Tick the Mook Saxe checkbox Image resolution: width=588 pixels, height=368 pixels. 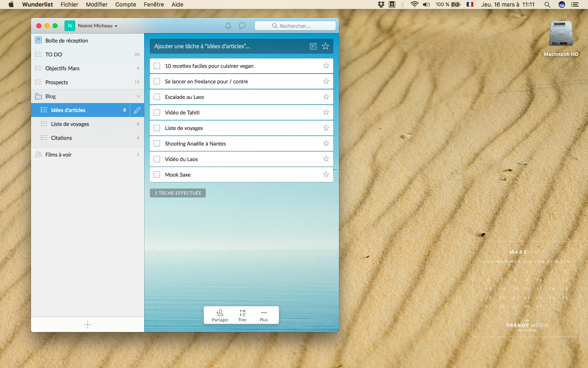pos(157,175)
